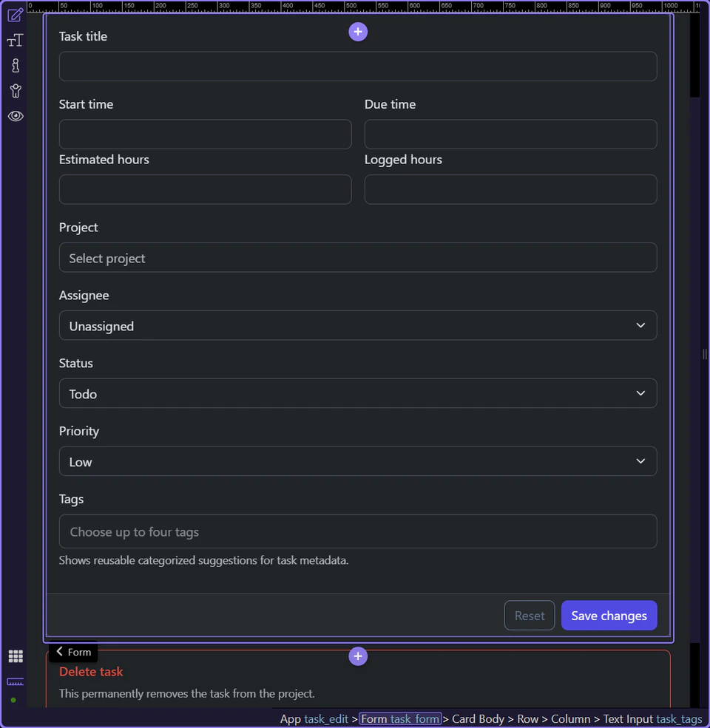This screenshot has width=710, height=728.
Task: Toggle the ruler icon in the lower sidebar
Action: point(15,681)
